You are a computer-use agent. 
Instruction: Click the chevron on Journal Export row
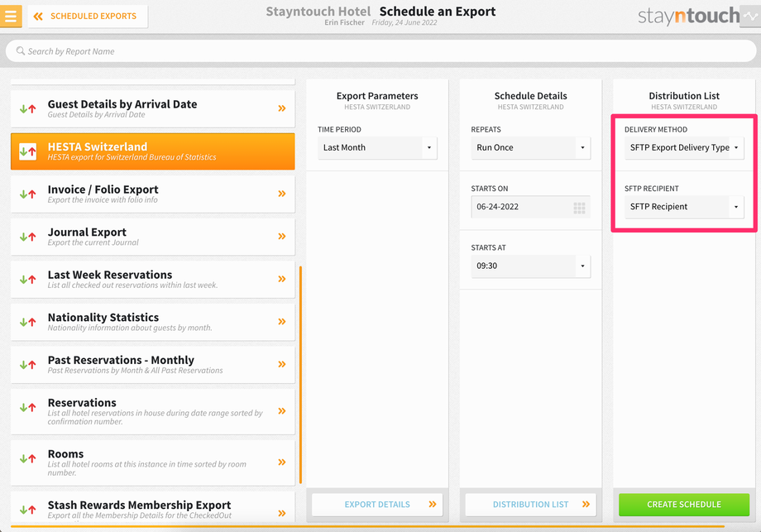(282, 237)
